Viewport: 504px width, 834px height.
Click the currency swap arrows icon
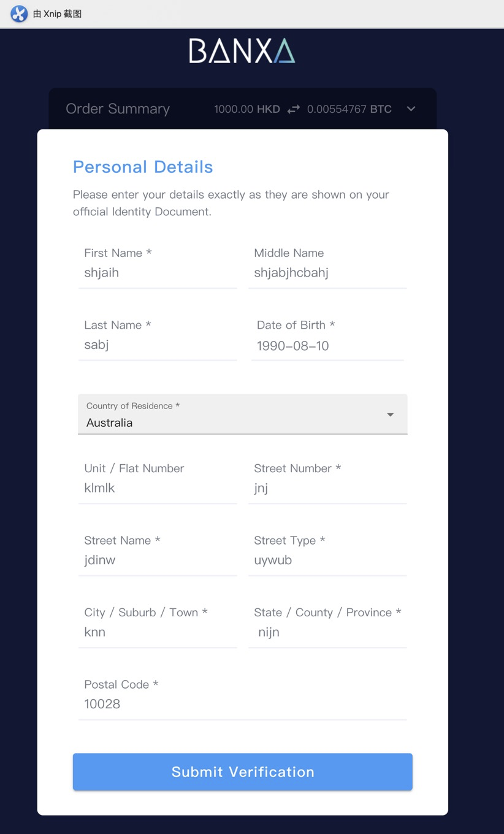pyautogui.click(x=294, y=109)
